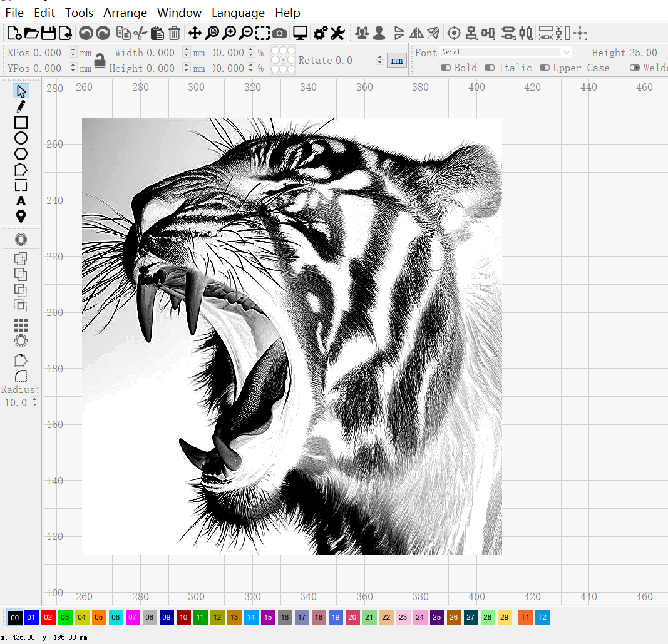Select the Draw Lines pencil tool
668x644 pixels.
[21, 106]
